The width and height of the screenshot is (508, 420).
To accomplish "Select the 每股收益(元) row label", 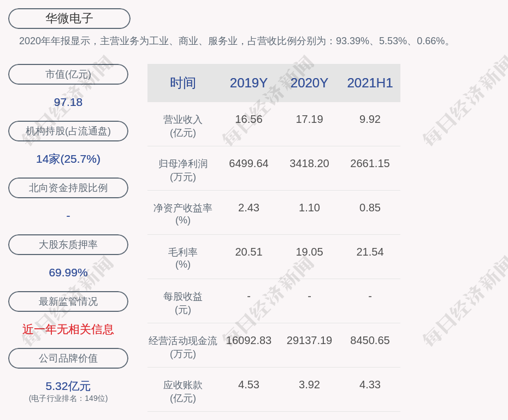I will click(183, 303).
